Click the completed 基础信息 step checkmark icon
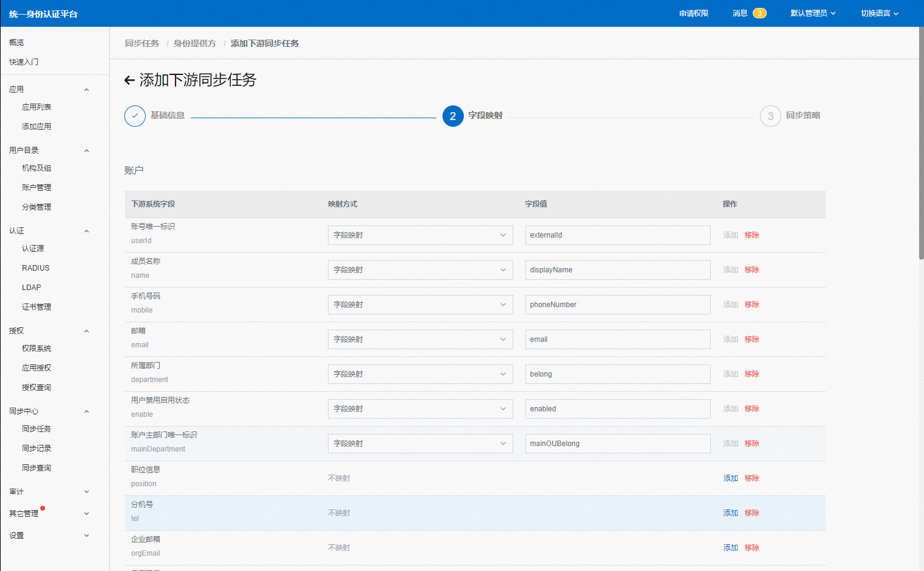Viewport: 924px width, 571px height. [x=135, y=116]
